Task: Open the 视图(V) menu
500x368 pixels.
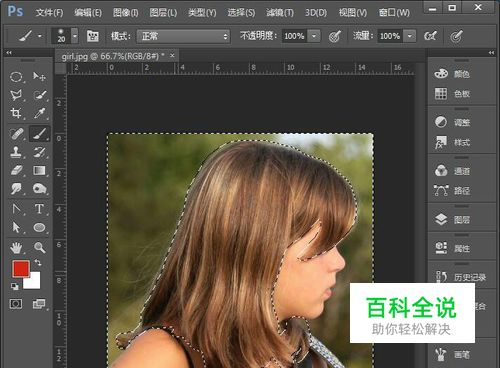Action: pyautogui.click(x=353, y=13)
